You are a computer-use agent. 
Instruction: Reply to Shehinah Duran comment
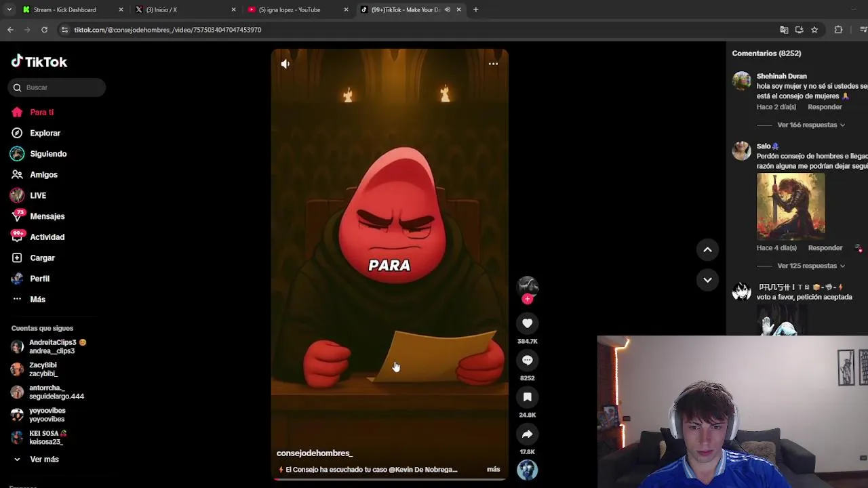(x=825, y=107)
